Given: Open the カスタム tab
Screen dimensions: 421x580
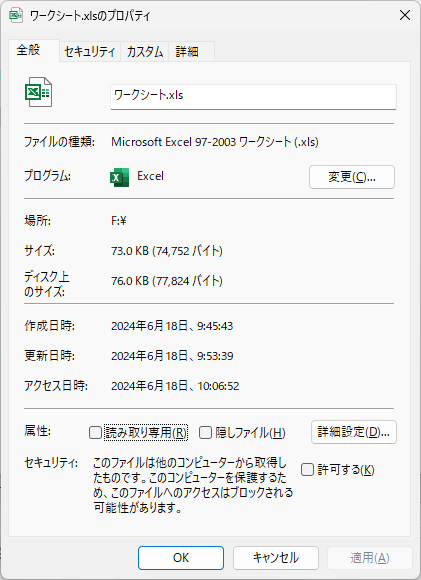Looking at the screenshot, I should coord(145,51).
